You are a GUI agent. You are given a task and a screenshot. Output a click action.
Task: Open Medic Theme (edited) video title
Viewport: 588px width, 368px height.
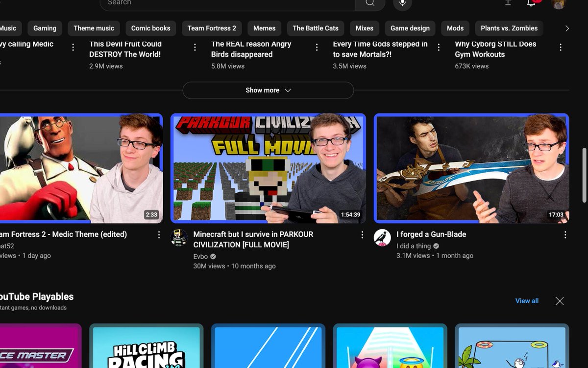coord(63,235)
